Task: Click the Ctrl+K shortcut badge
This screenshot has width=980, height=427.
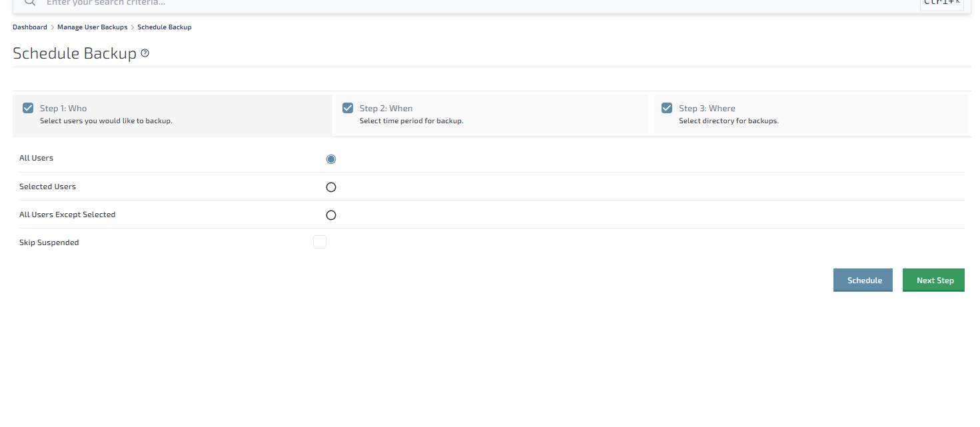Action: [941, 3]
